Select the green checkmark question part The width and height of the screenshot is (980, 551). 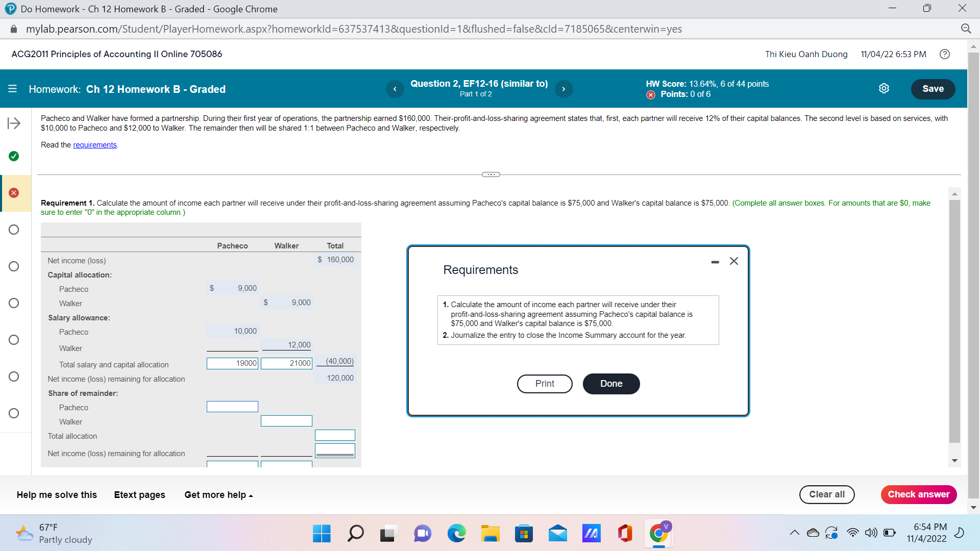[x=14, y=156]
